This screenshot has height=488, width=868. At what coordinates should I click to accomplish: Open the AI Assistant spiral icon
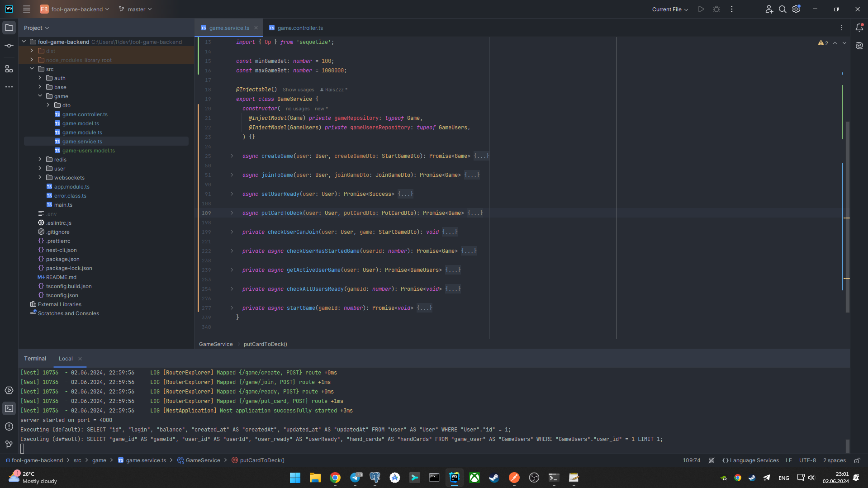pos(859,46)
